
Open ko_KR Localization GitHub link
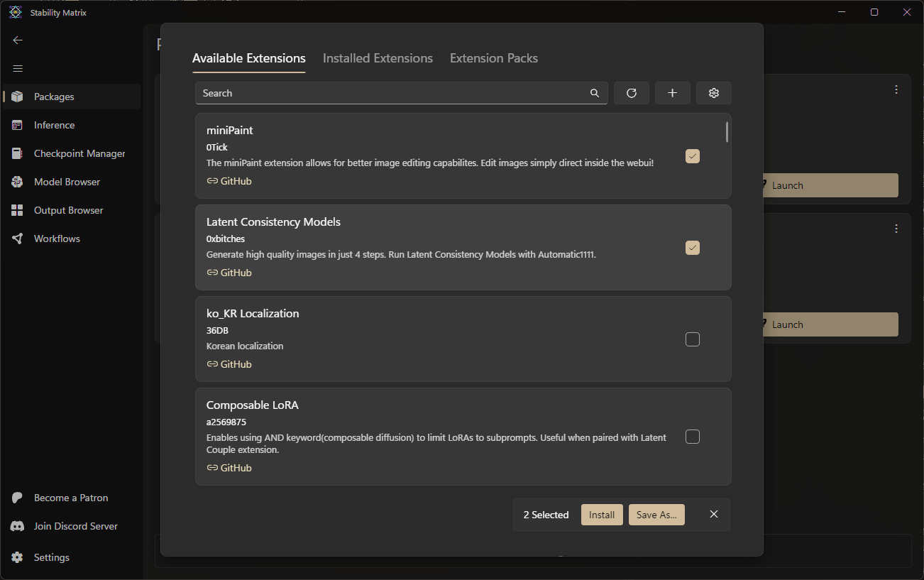229,364
